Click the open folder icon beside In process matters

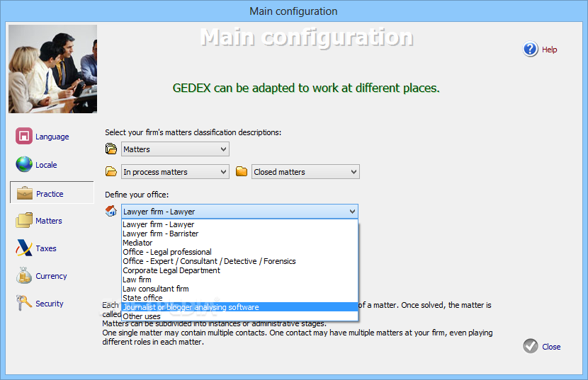coord(111,172)
